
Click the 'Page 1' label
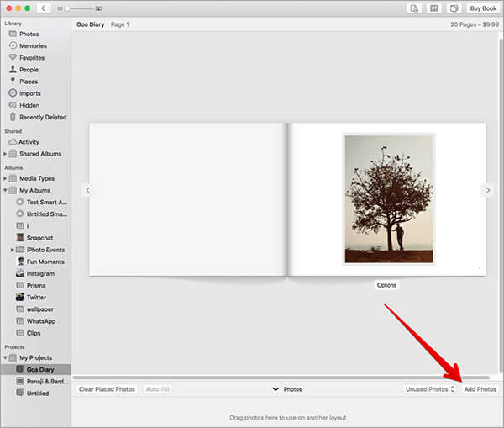pos(119,24)
